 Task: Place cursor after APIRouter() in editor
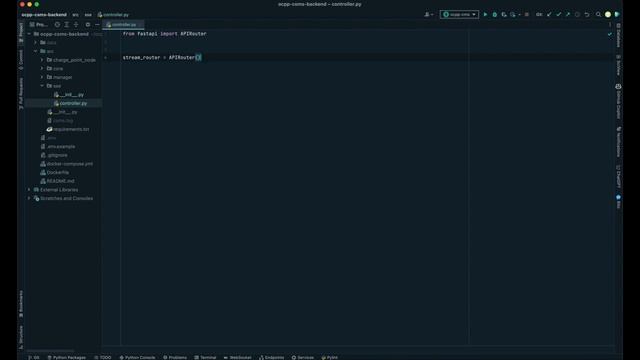(x=201, y=58)
